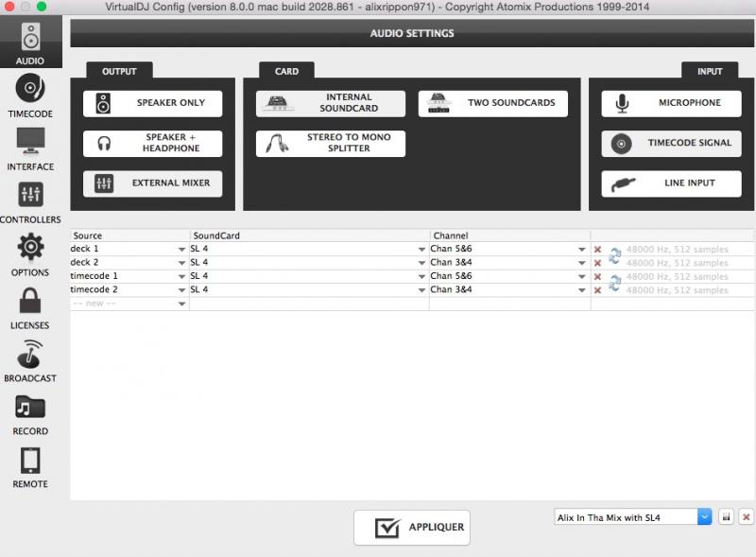Choose Two Soundcards option

tap(492, 103)
